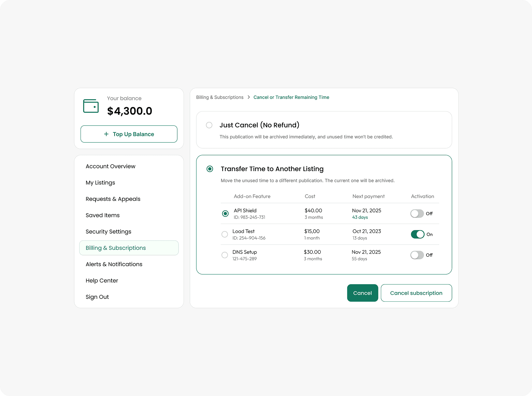Screen dimensions: 532x396
Task: Click the $4,300.0 balance amount
Action: tap(130, 111)
